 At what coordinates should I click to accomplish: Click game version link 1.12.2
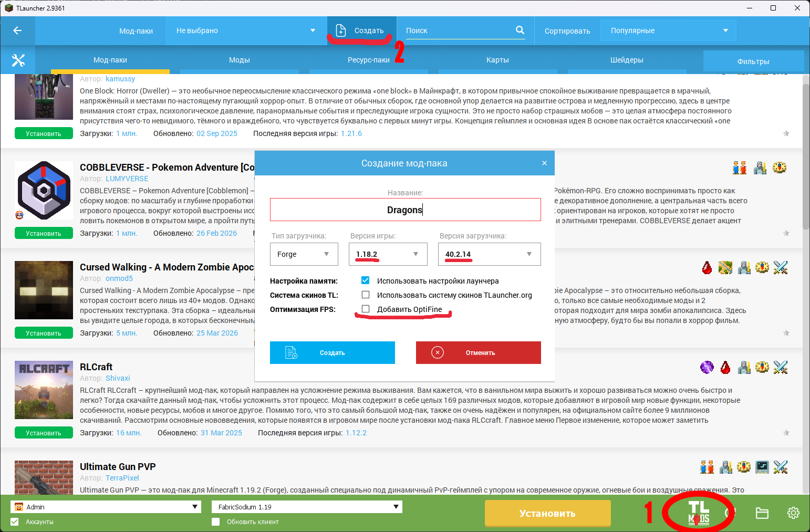[x=356, y=433]
